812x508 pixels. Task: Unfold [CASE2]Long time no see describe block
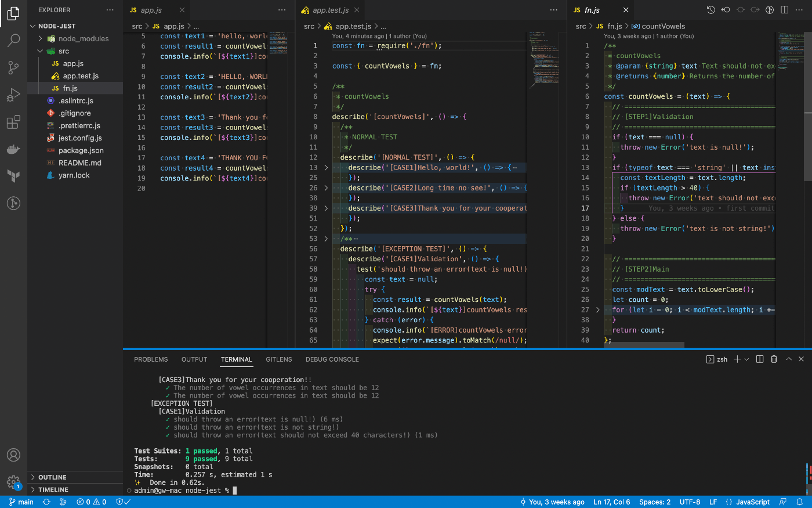pyautogui.click(x=326, y=188)
